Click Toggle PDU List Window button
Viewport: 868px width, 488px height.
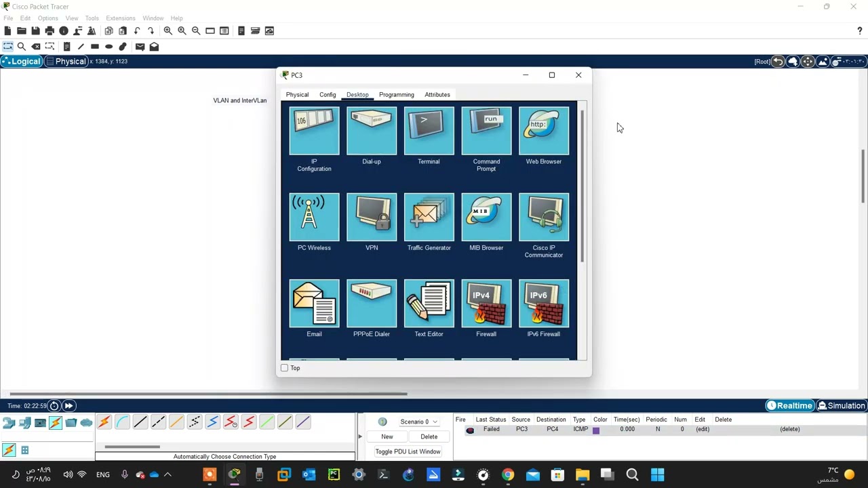(408, 452)
